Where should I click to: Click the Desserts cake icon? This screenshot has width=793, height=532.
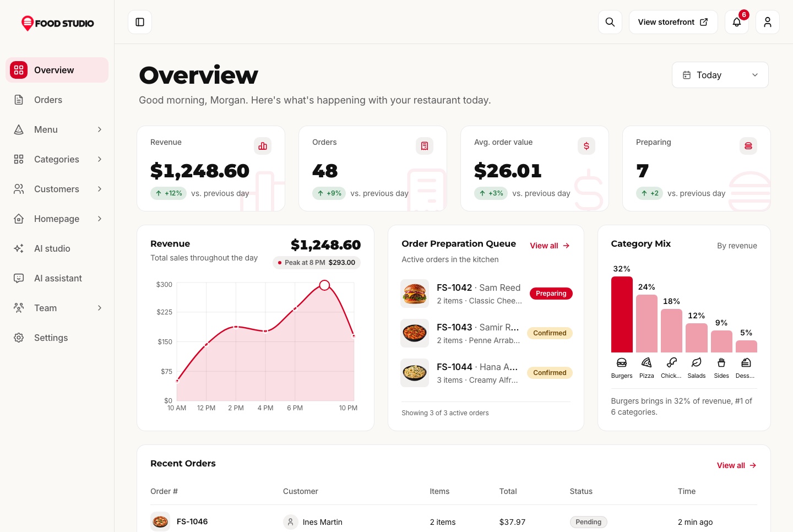(x=746, y=362)
